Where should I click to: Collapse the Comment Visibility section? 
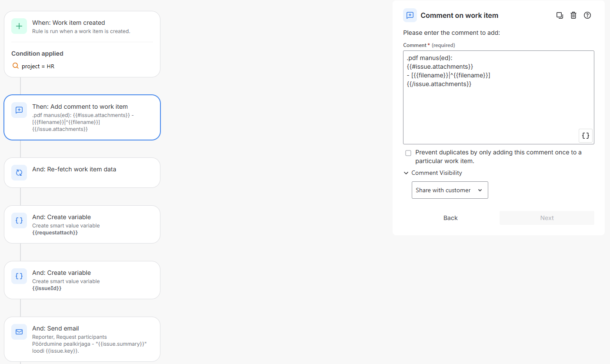(x=406, y=173)
